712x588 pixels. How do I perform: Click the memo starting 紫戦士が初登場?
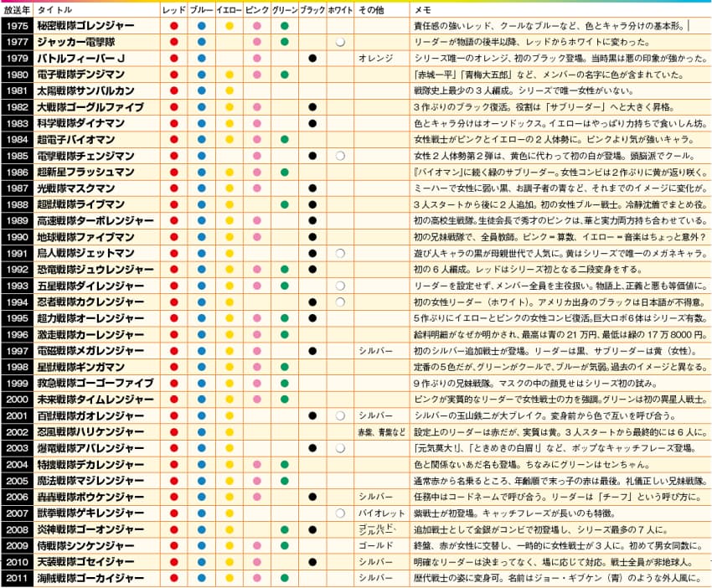pos(514,513)
